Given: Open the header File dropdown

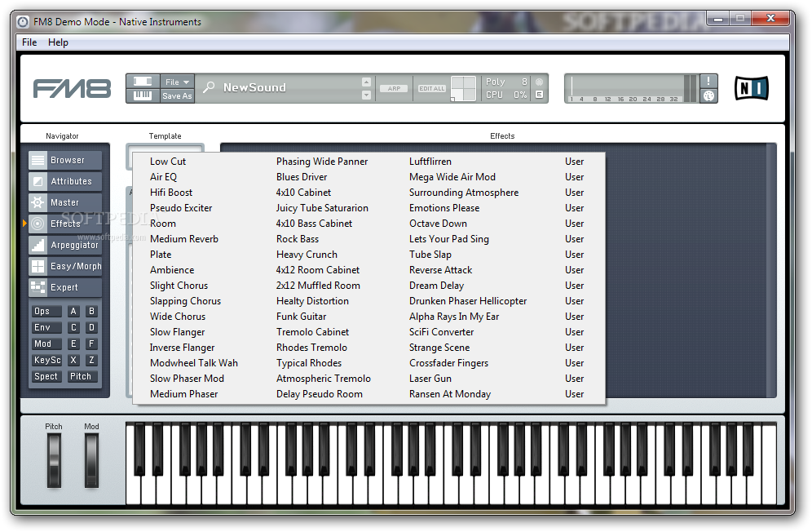Looking at the screenshot, I should [177, 82].
